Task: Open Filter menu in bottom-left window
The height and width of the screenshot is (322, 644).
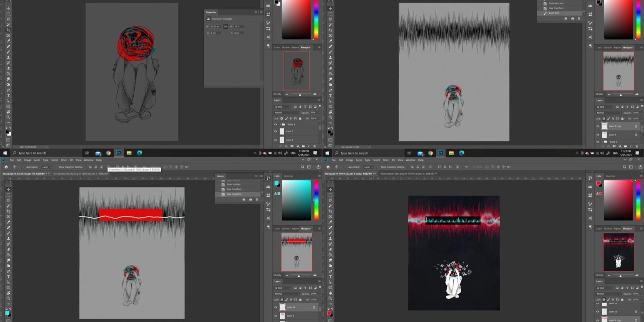Action: coord(64,160)
